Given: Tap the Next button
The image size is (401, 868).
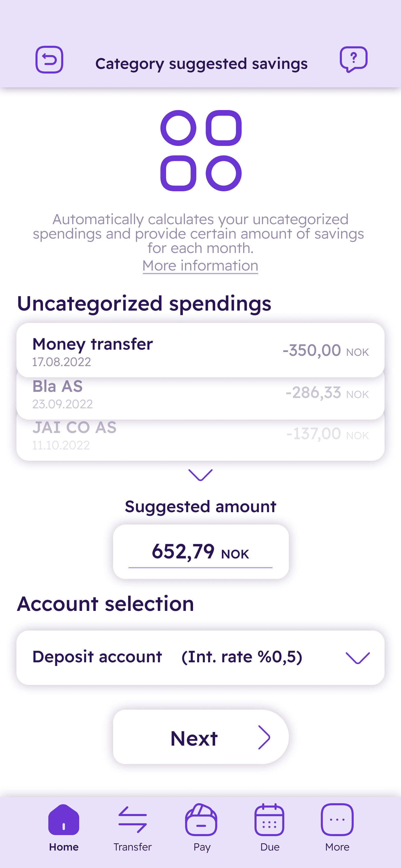Looking at the screenshot, I should (x=201, y=737).
